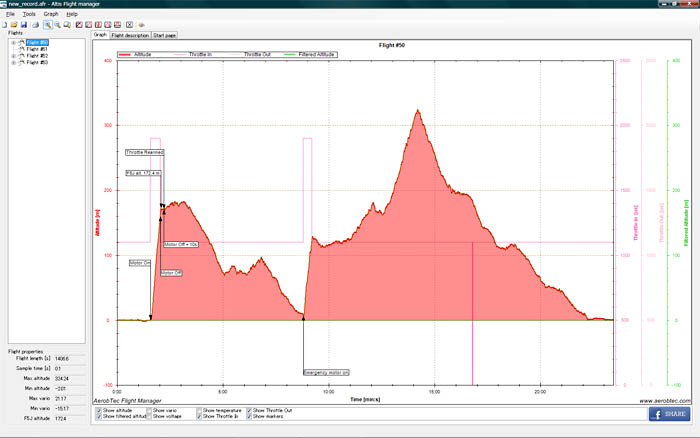Select Flight #51 in the flights tree
The image size is (700, 438).
coord(37,49)
